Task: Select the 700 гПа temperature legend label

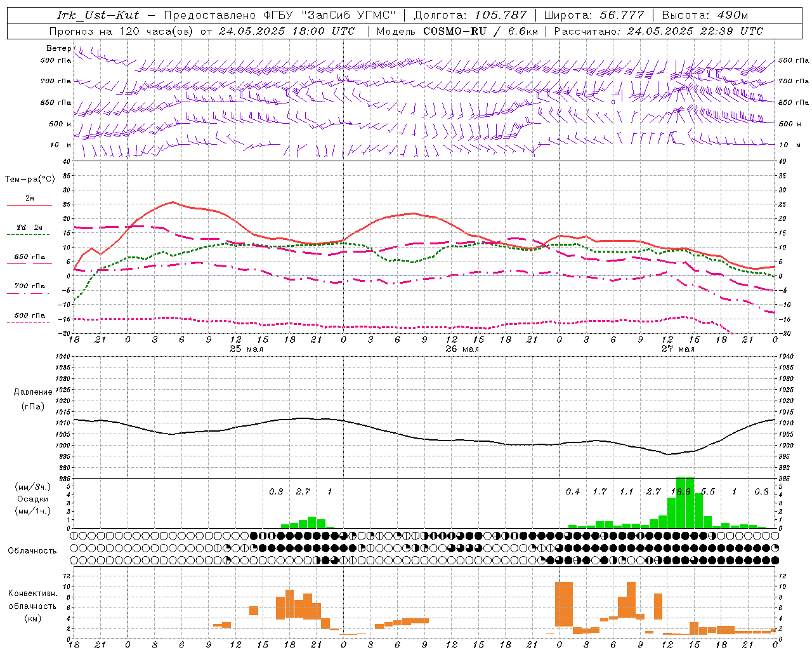Action: coord(30,286)
